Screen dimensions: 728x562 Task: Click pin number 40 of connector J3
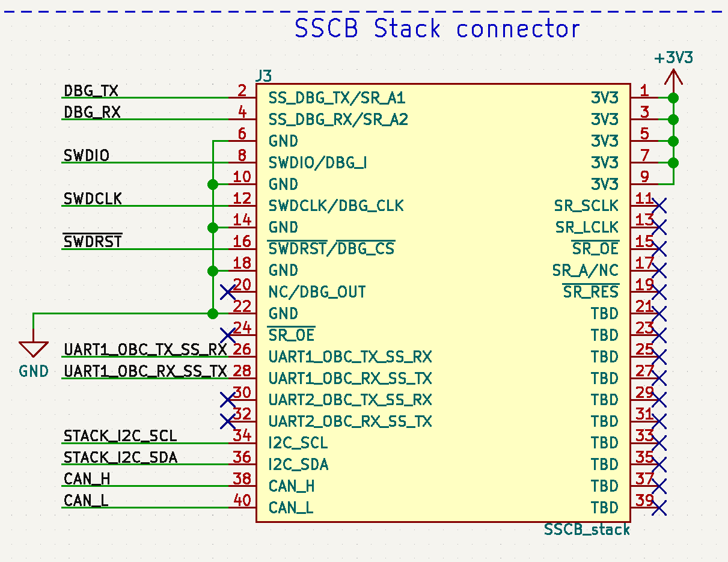(x=242, y=500)
